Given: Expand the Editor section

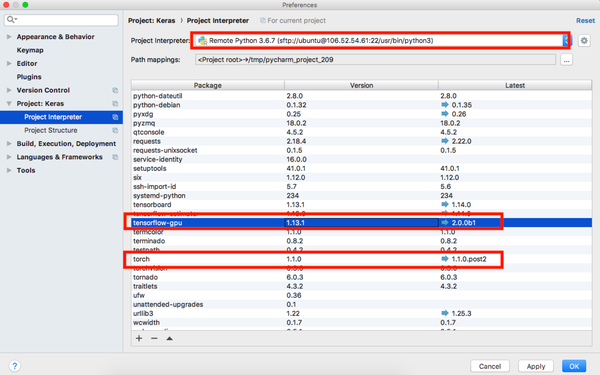Looking at the screenshot, I should (9, 64).
